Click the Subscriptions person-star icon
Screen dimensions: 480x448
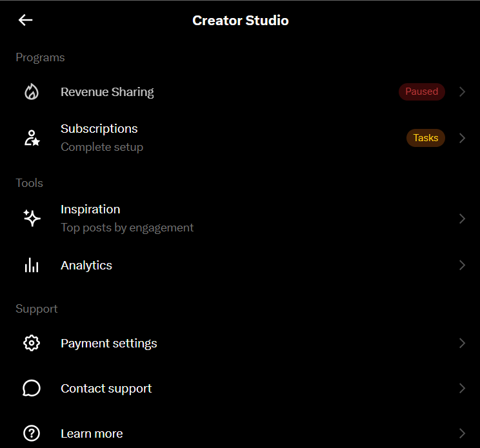pos(32,138)
